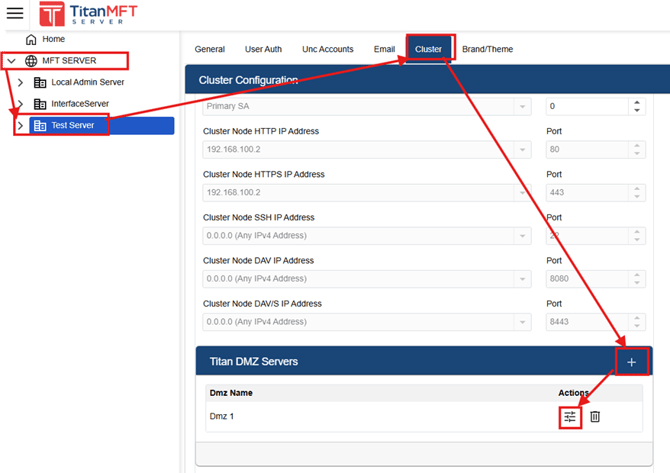
Task: Expand the Local Admin Server node
Action: [20, 82]
